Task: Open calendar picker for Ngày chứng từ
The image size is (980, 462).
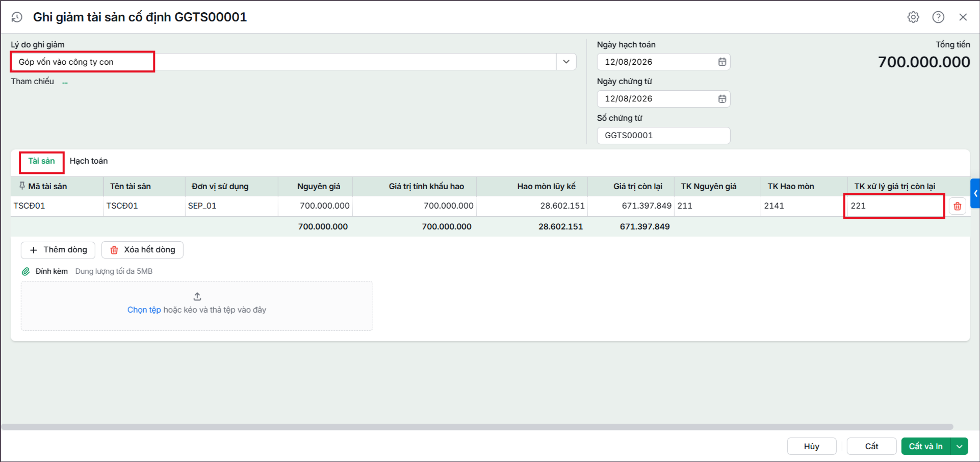Action: click(722, 99)
